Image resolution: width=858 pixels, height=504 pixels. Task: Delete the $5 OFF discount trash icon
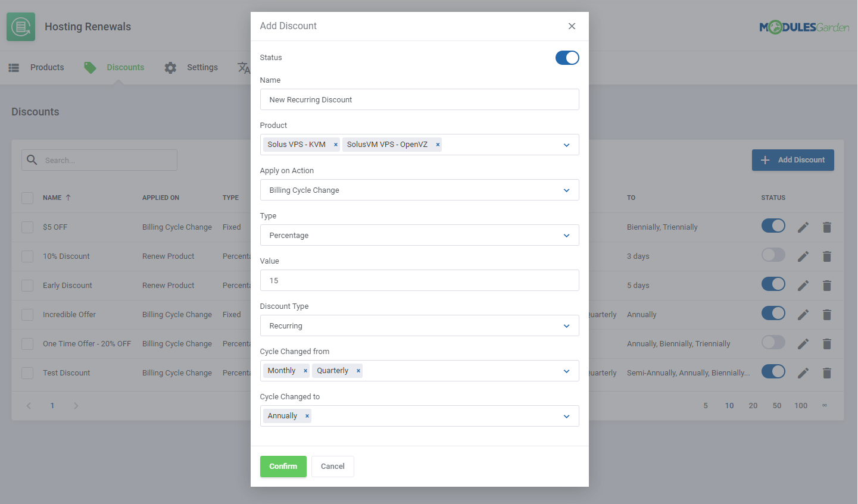click(827, 227)
